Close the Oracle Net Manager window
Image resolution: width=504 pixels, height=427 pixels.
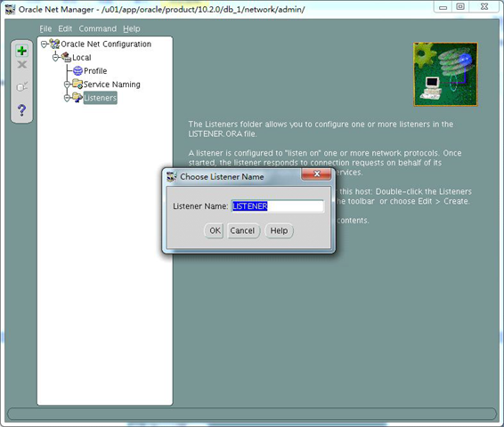pos(484,7)
